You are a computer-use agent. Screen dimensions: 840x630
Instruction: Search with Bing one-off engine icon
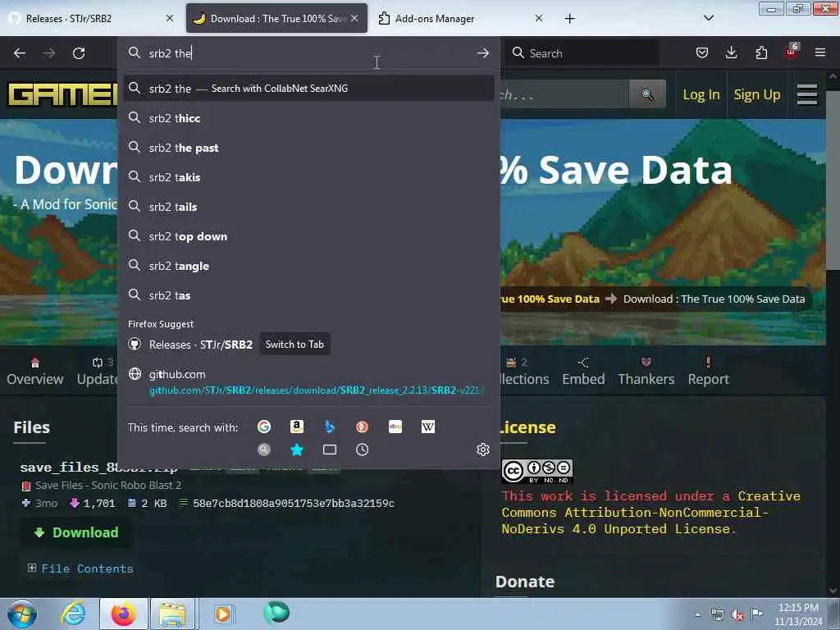click(330, 427)
